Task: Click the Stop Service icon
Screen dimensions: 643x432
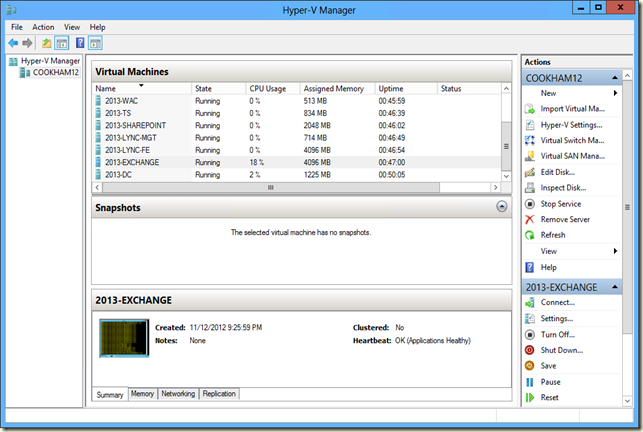Action: point(530,204)
